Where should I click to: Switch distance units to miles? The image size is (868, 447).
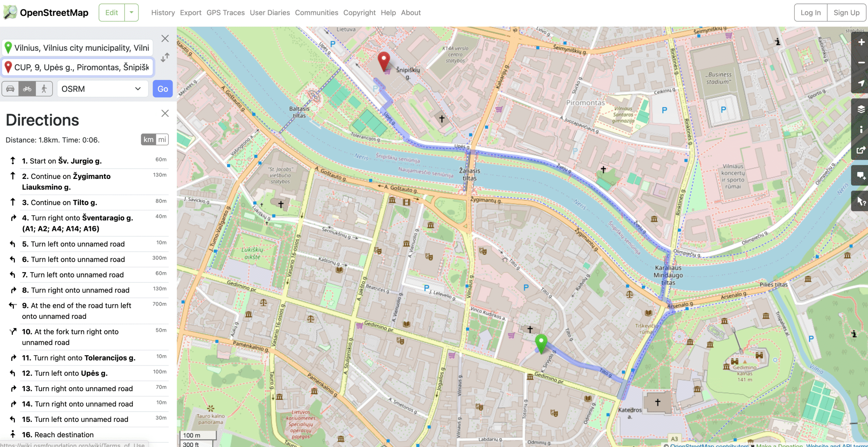click(x=162, y=140)
